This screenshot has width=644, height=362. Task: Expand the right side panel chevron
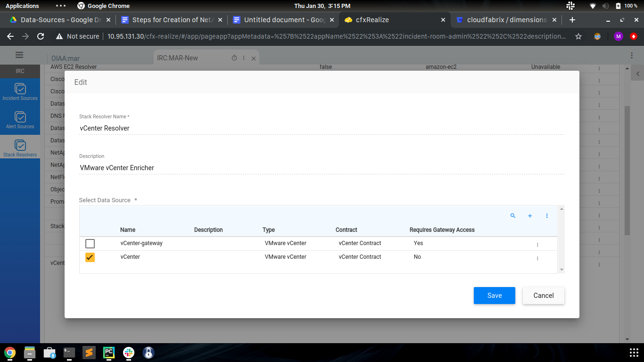pos(638,74)
